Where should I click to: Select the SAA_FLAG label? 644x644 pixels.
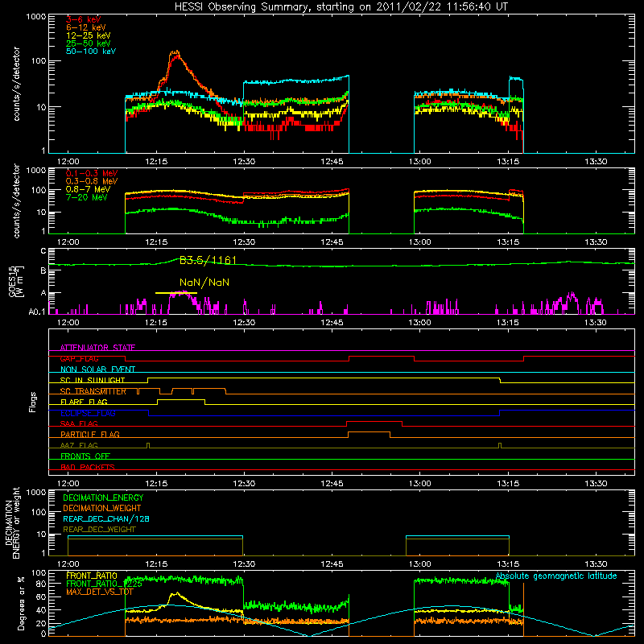[x=79, y=424]
